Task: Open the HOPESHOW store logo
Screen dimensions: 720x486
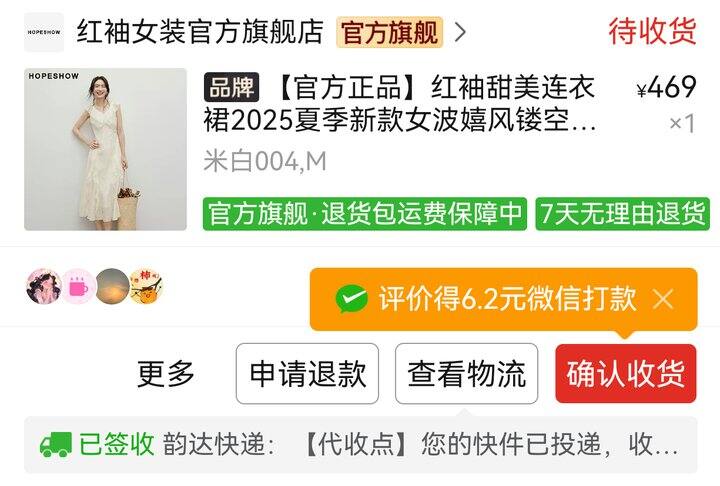Action: point(44,32)
